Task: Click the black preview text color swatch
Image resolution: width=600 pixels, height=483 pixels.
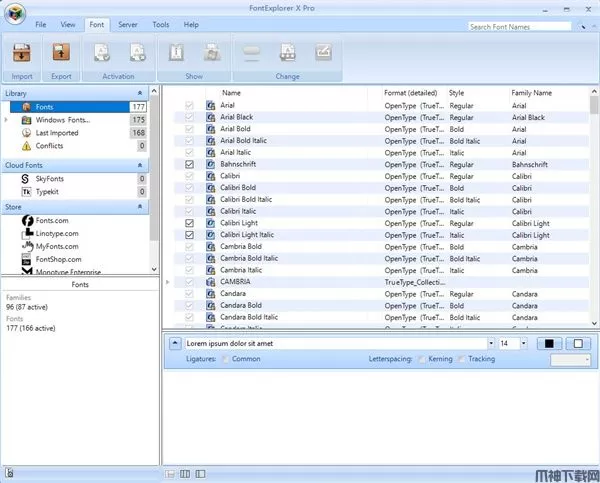Action: click(x=548, y=344)
